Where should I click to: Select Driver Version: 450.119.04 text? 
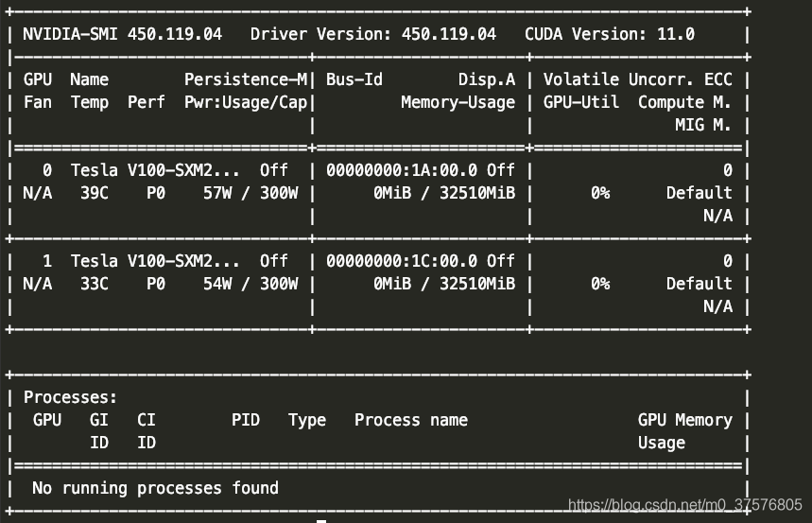(372, 34)
